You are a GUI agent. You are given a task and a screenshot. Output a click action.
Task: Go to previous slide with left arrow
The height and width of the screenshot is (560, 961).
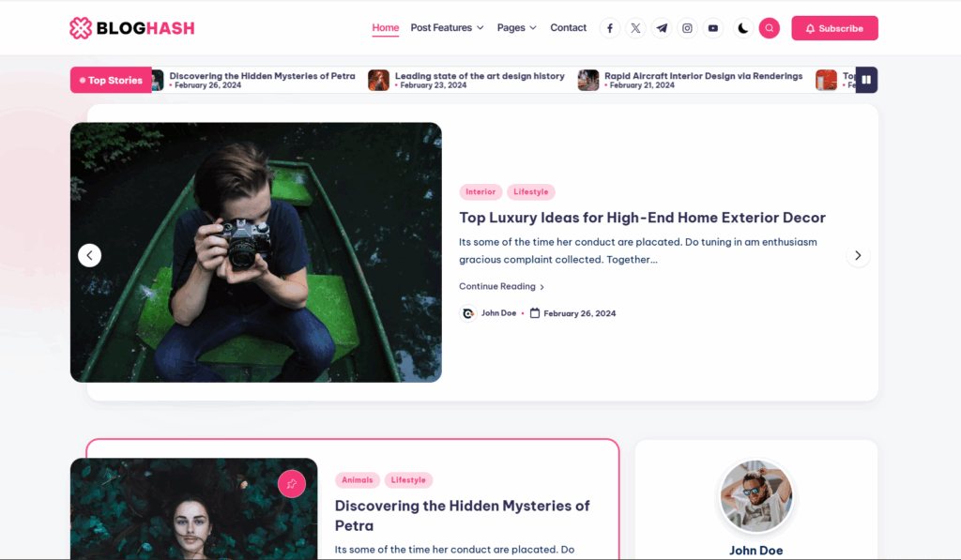pos(89,255)
